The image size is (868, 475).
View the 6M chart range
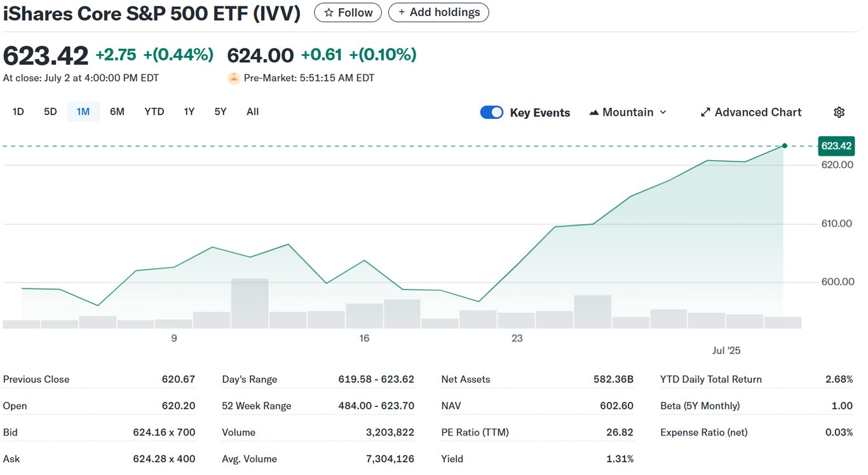(x=117, y=111)
